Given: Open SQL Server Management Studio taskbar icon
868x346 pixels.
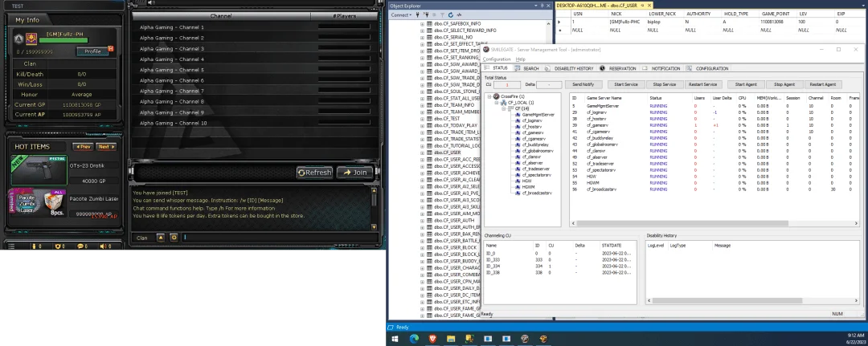Looking at the screenshot, I should (x=469, y=338).
